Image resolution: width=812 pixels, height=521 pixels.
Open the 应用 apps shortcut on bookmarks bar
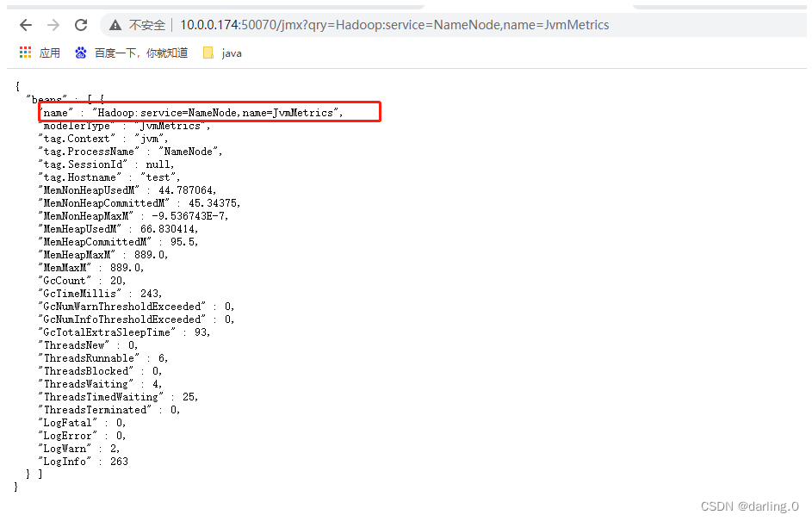tap(40, 53)
